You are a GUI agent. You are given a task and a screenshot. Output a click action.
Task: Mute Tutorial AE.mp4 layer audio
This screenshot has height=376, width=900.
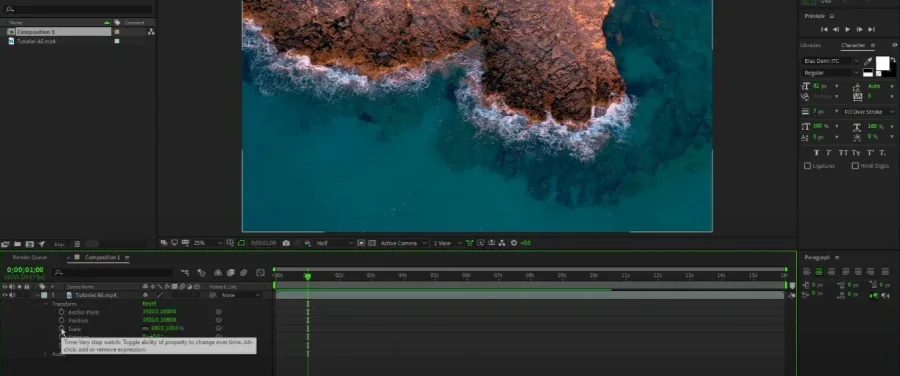pos(12,294)
